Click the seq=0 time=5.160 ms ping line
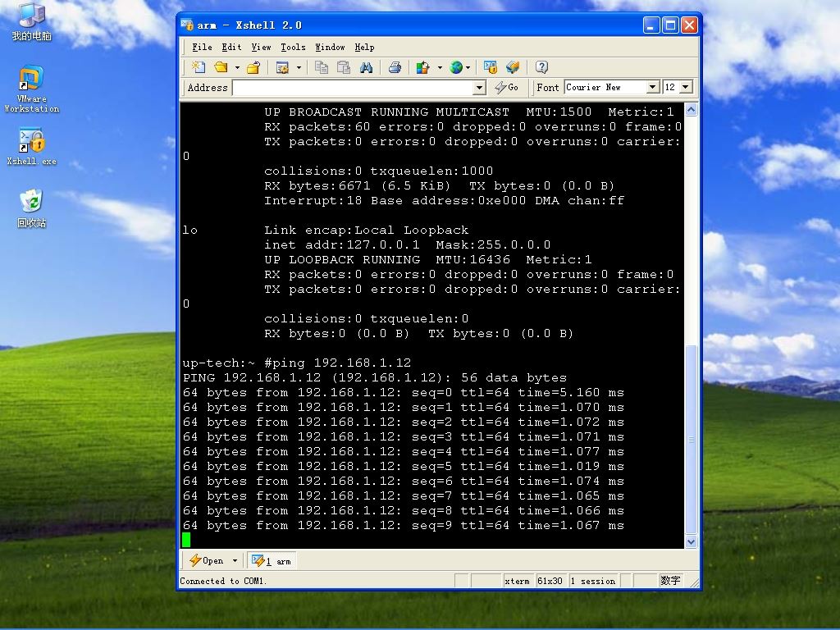 point(404,392)
